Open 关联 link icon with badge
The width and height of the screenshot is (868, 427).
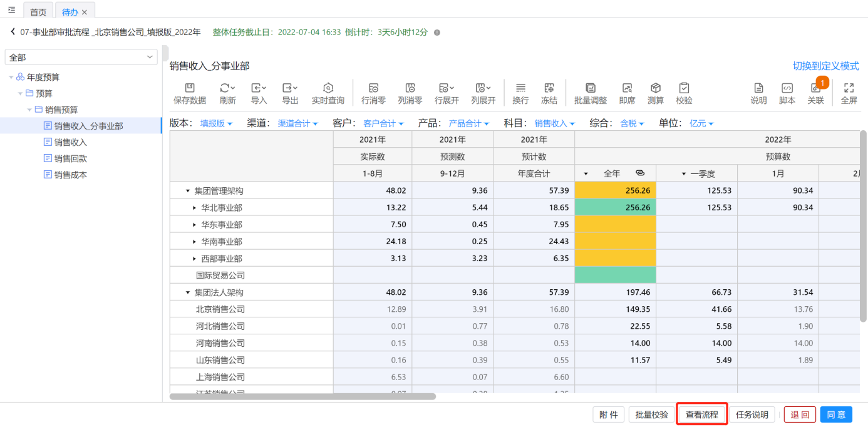815,89
